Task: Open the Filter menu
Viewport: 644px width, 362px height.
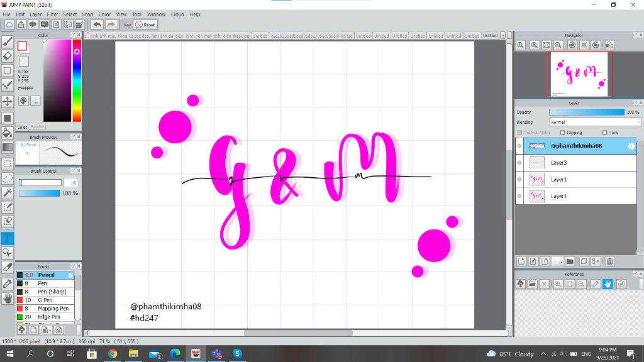Action: 52,14
